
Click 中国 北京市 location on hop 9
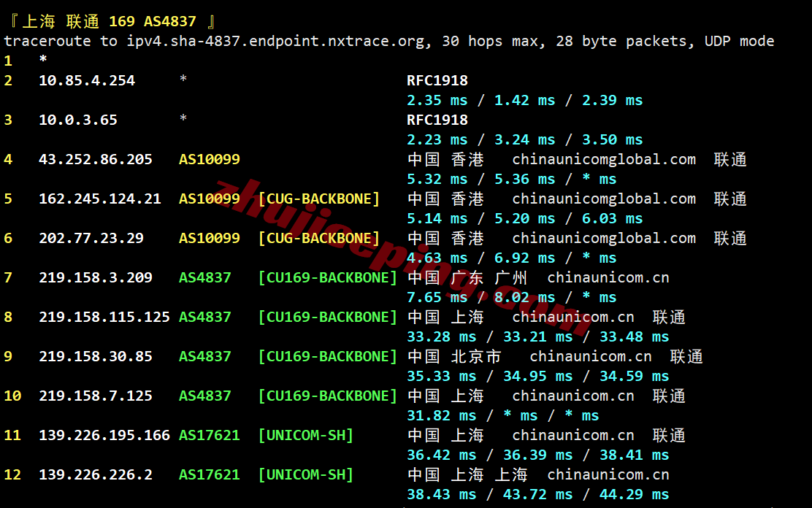[x=455, y=356]
